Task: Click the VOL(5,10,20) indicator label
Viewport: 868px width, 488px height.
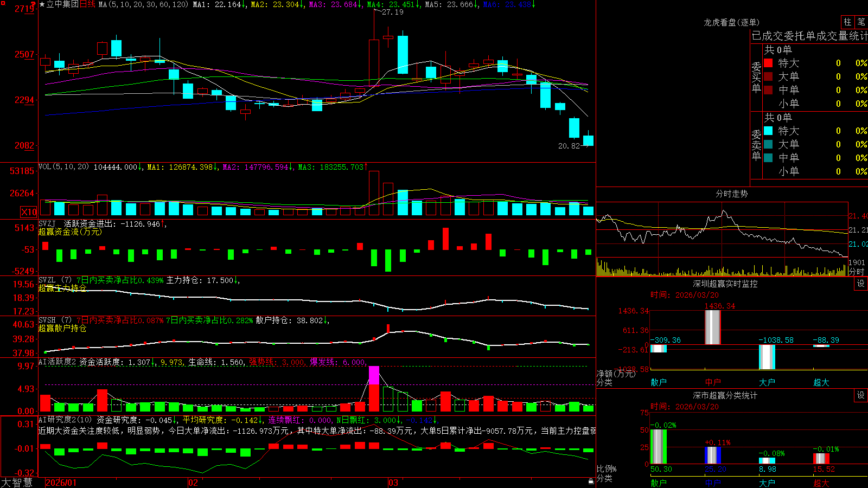Action: 63,167
